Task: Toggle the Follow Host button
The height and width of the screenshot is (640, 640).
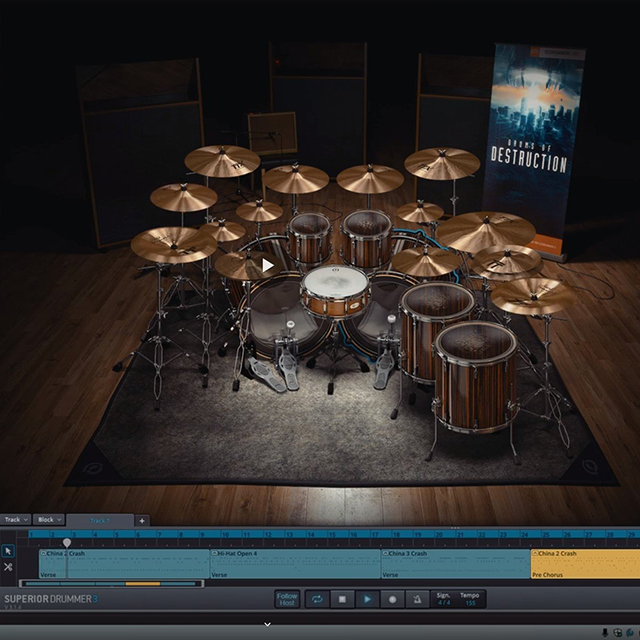Action: 287,599
